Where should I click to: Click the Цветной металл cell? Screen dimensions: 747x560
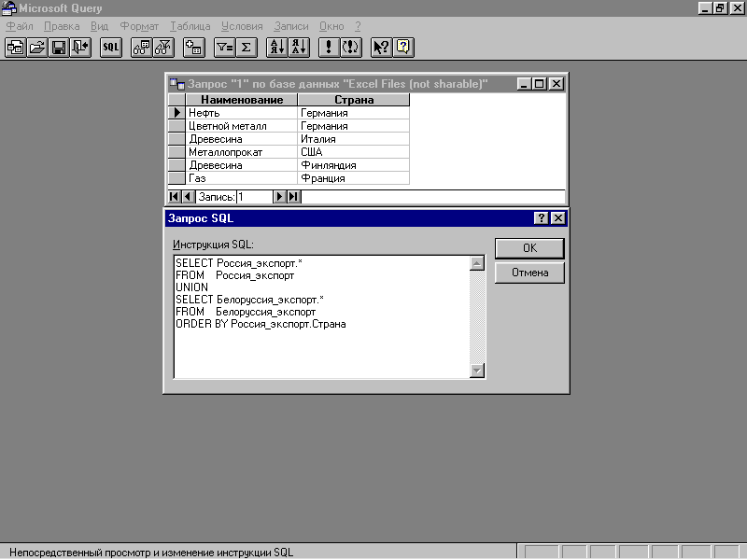(242, 126)
